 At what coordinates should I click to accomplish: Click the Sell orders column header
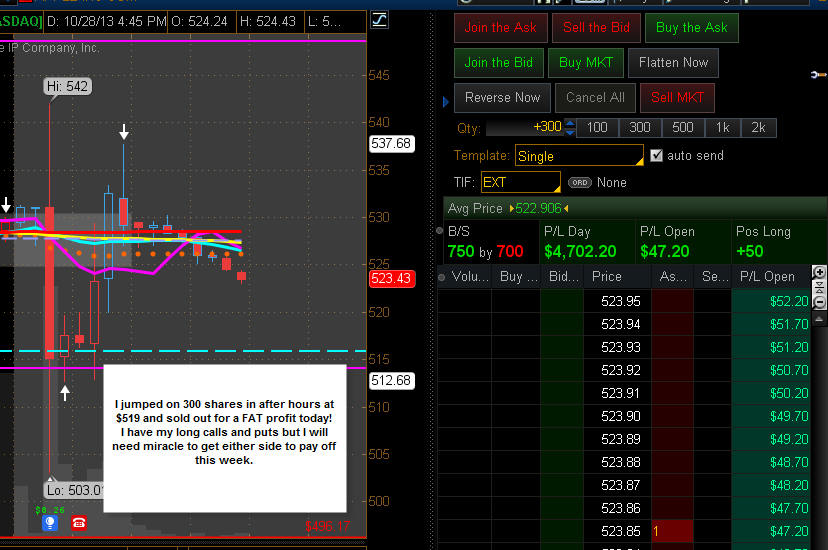[712, 277]
